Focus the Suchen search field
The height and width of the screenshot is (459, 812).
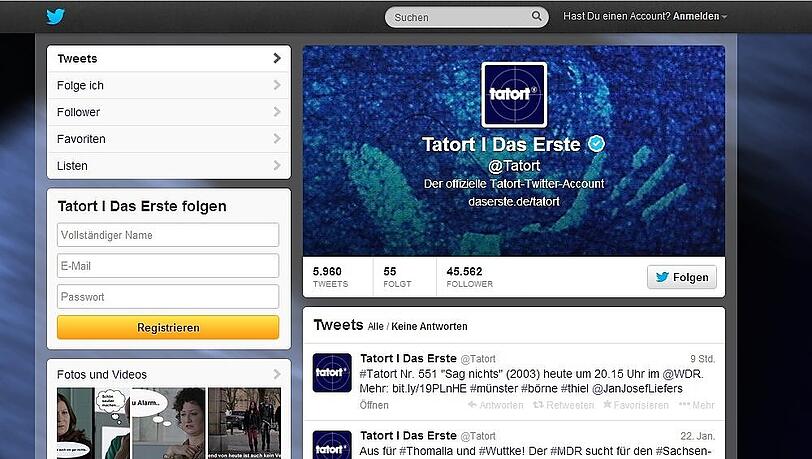coord(466,17)
